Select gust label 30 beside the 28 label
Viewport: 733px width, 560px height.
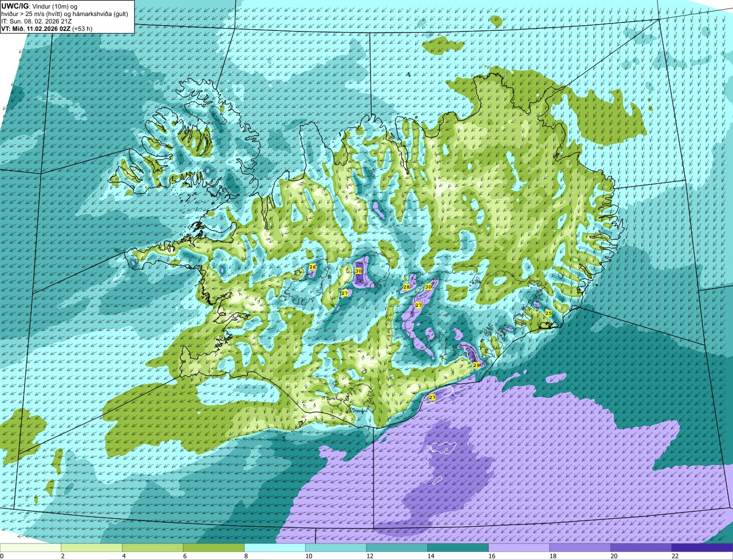[428, 286]
